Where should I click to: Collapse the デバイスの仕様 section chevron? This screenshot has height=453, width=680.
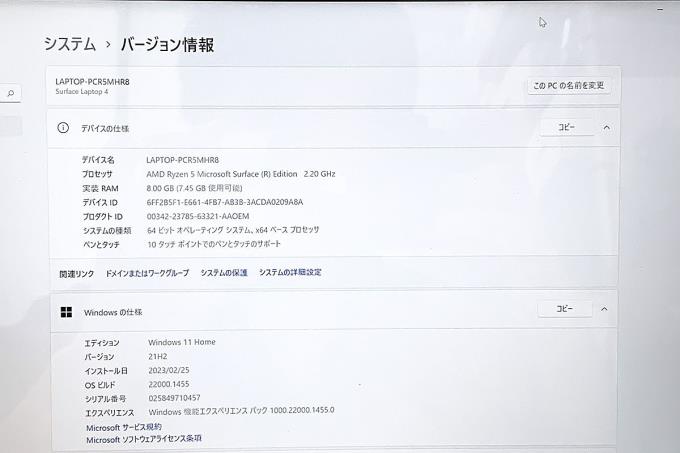click(x=607, y=127)
